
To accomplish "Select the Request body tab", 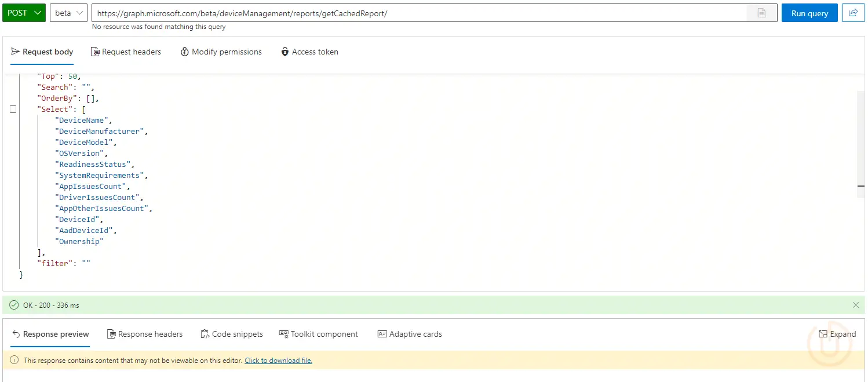I will pyautogui.click(x=42, y=52).
